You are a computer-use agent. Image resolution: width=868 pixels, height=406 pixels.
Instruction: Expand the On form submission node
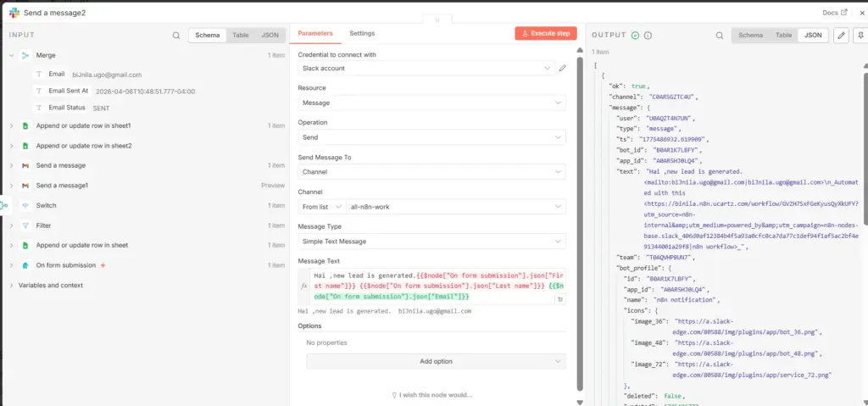[11, 265]
